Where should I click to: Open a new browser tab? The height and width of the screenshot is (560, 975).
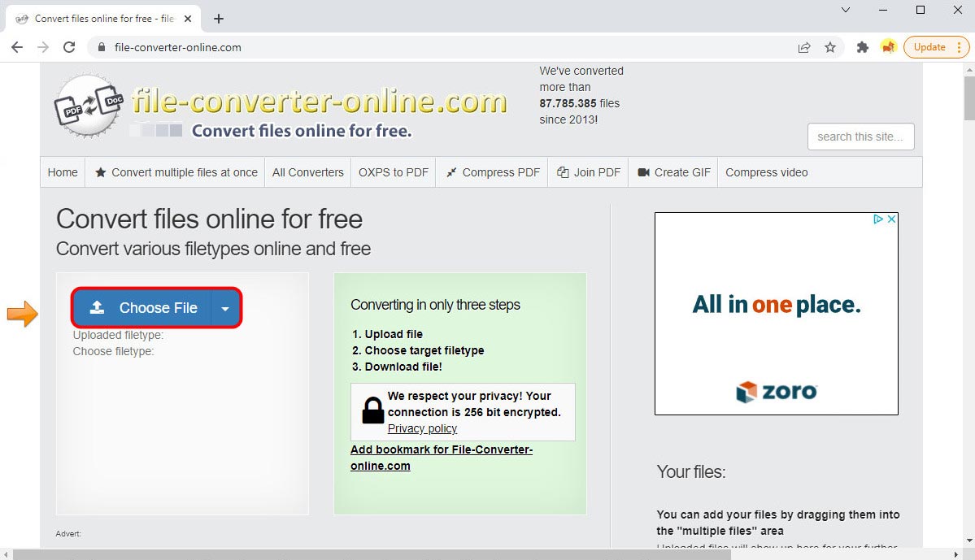[x=218, y=19]
